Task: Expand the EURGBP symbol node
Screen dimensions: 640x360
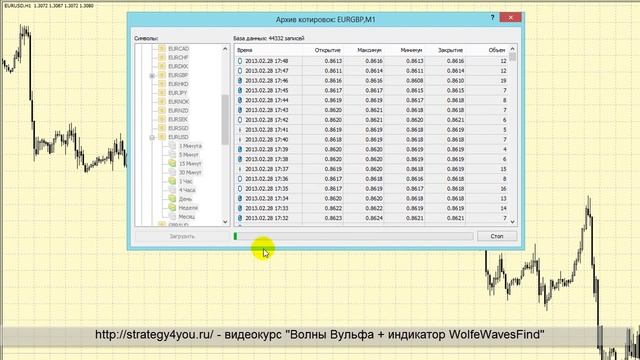Action: pos(152,76)
